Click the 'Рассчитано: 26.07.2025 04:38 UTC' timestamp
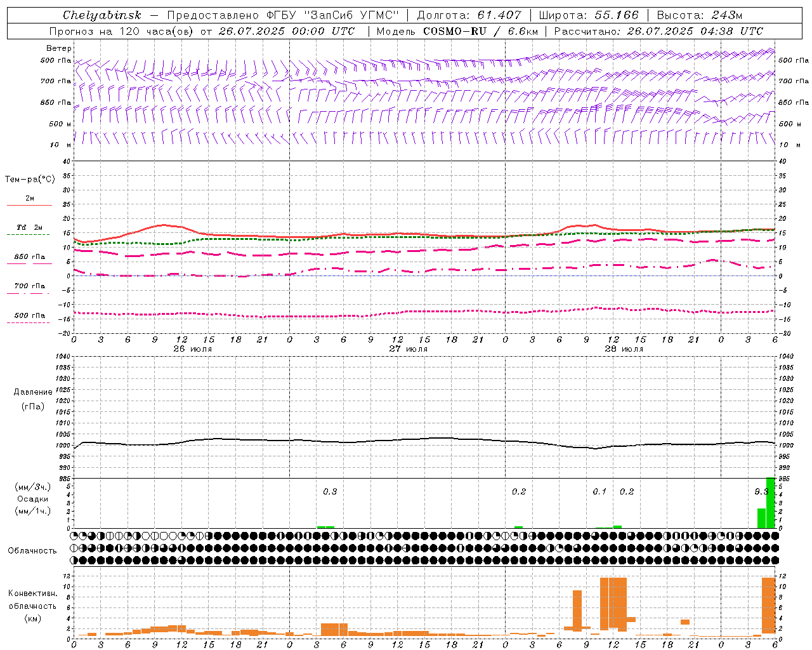 658,31
